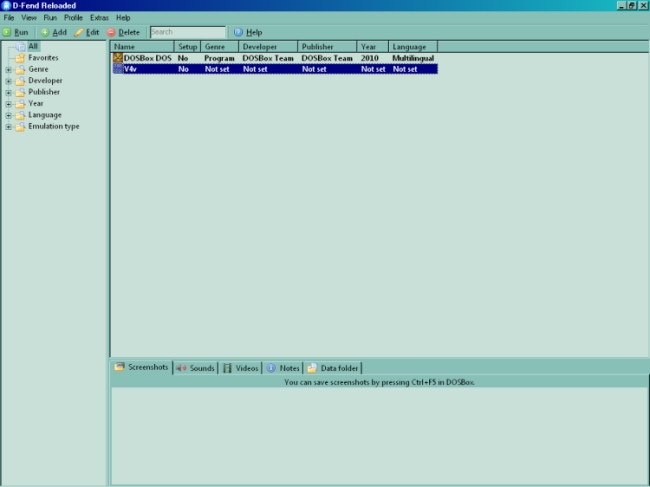Click the Language folder icon in tree
The height and width of the screenshot is (487, 650).
tap(20, 115)
